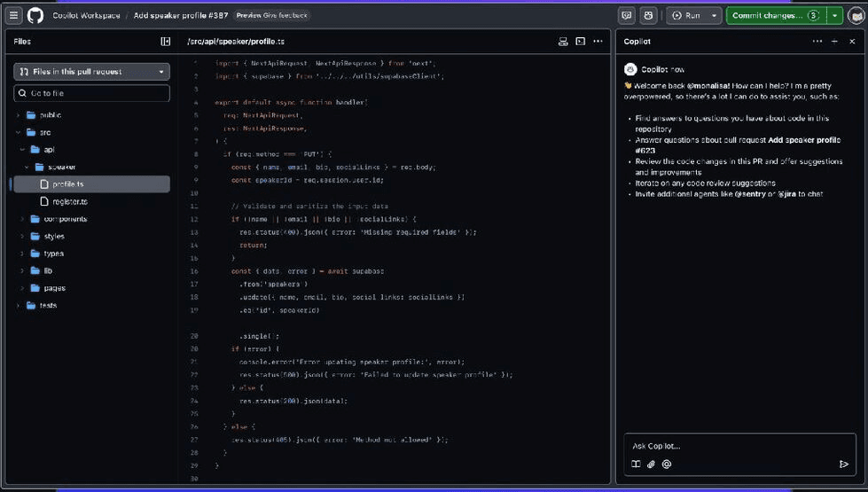Click the feedback comment icon in header
868x492 pixels.
(x=627, y=15)
